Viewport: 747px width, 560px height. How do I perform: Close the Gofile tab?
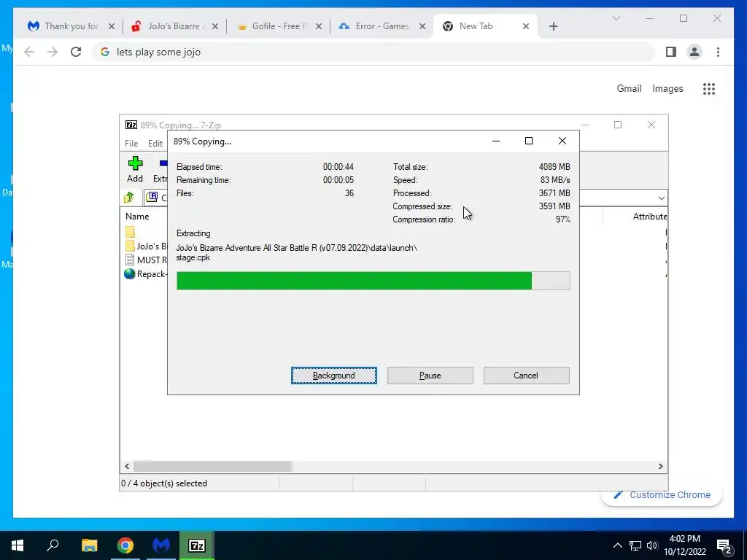point(319,26)
